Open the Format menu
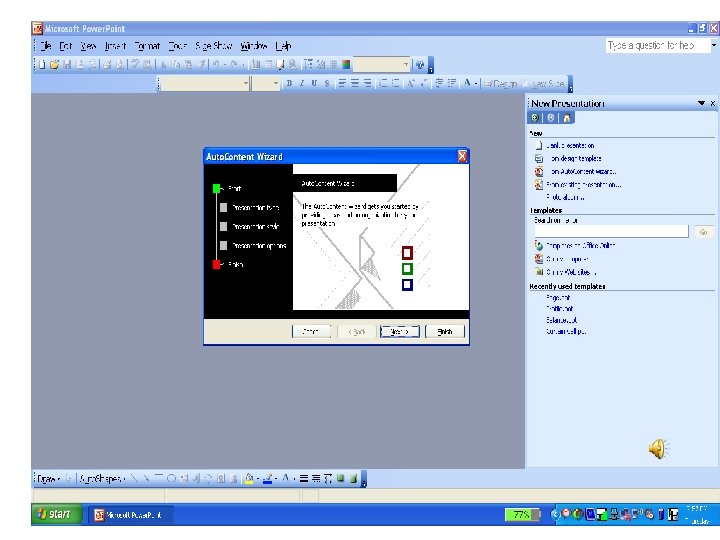The height and width of the screenshot is (540, 720). [147, 45]
